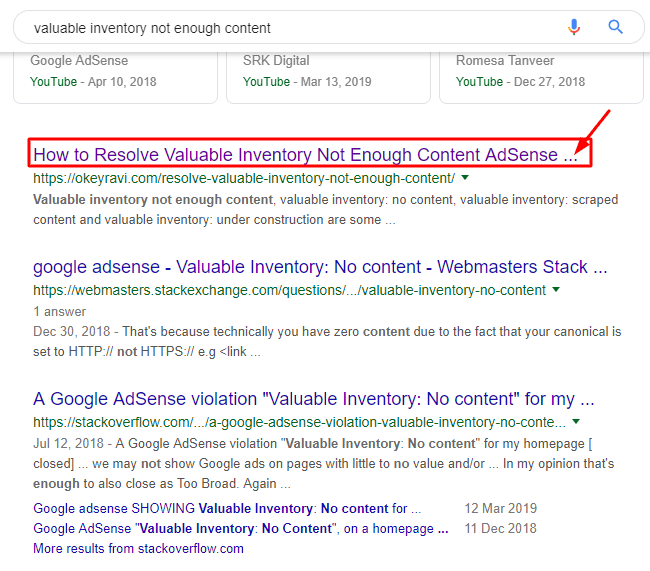
Task: Click the YouTube label under Google AdSense
Action: tap(53, 82)
